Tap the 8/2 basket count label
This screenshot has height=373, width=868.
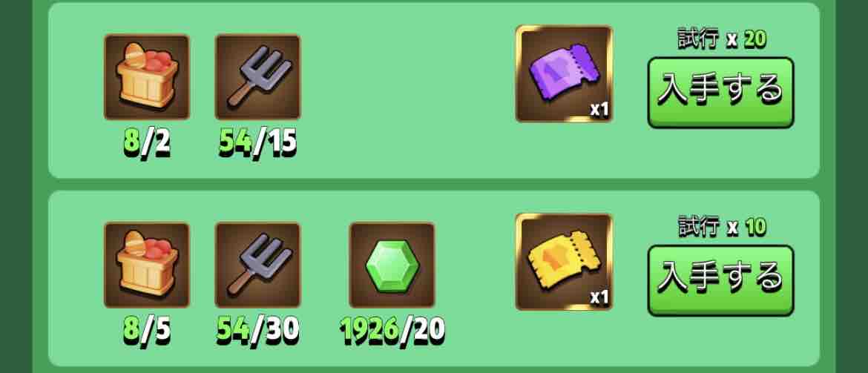coord(147,143)
